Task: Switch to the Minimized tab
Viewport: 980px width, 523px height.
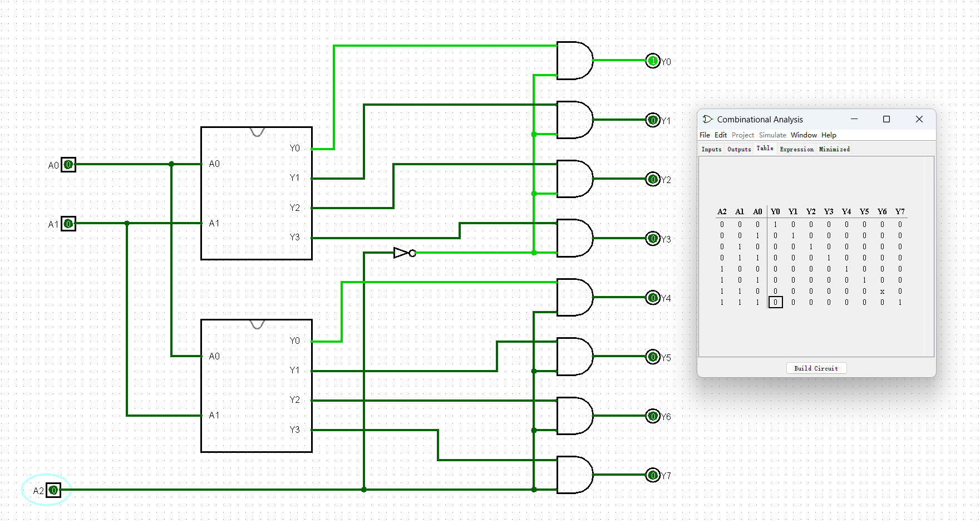Action: [x=834, y=149]
